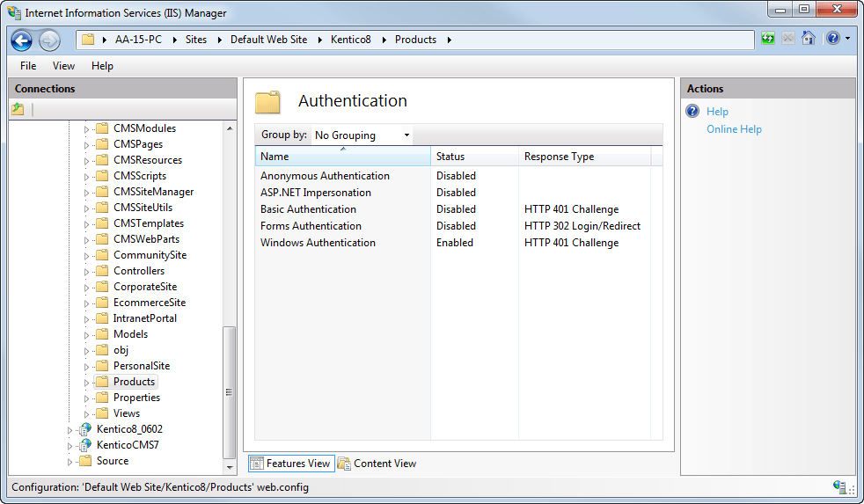Viewport: 864px width, 504px height.
Task: Click the tree scrollbar up arrow
Action: (x=230, y=128)
